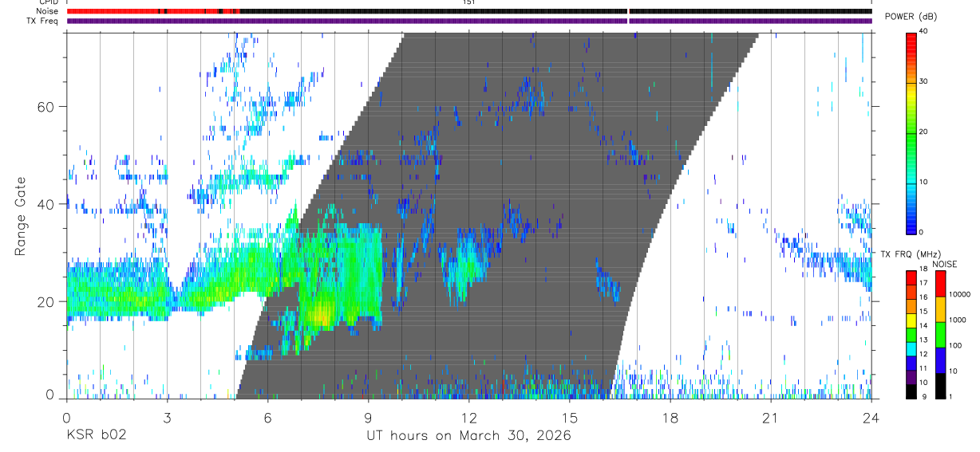The height and width of the screenshot is (452, 980).
Task: Click hour tick 9 on the UT axis
Action: click(369, 418)
